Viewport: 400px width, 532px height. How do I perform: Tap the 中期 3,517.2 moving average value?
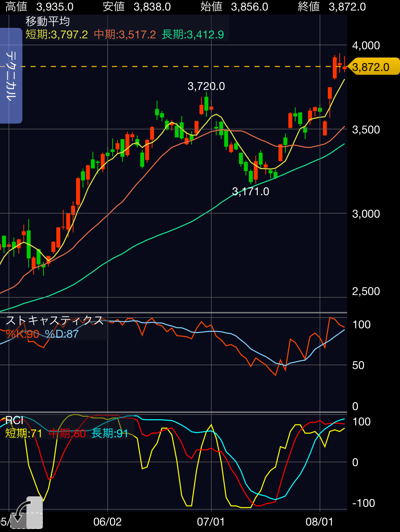[x=125, y=35]
